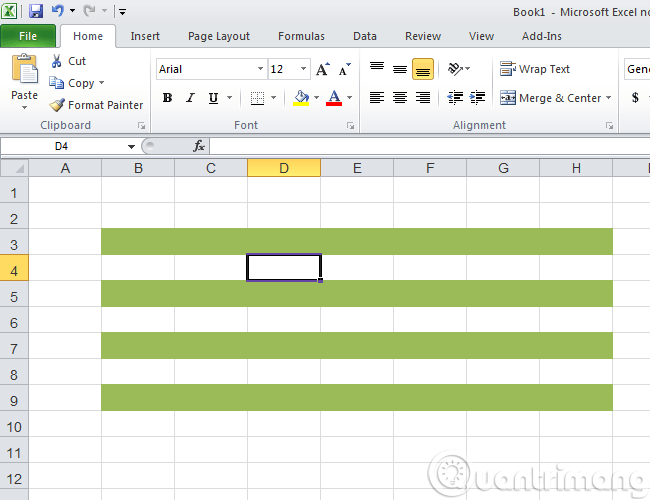
Task: Click the Undo arrow icon
Action: tap(58, 11)
